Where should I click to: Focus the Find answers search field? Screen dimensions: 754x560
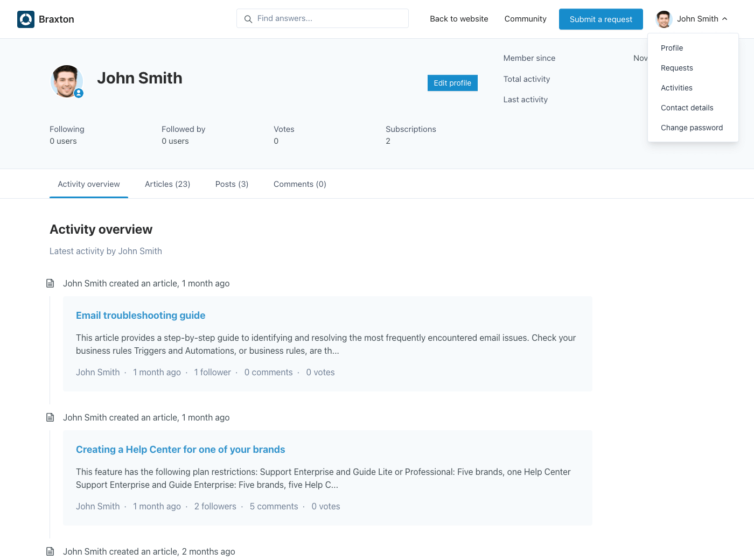[x=329, y=18]
